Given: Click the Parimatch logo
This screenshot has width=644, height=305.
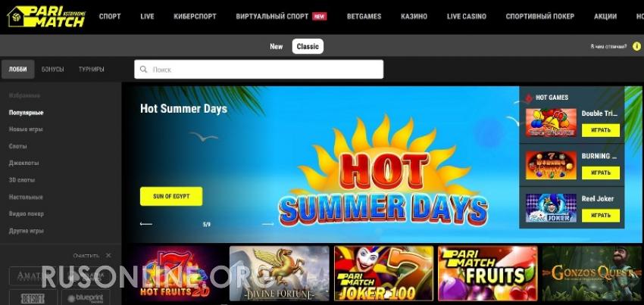Looking at the screenshot, I should [x=46, y=17].
